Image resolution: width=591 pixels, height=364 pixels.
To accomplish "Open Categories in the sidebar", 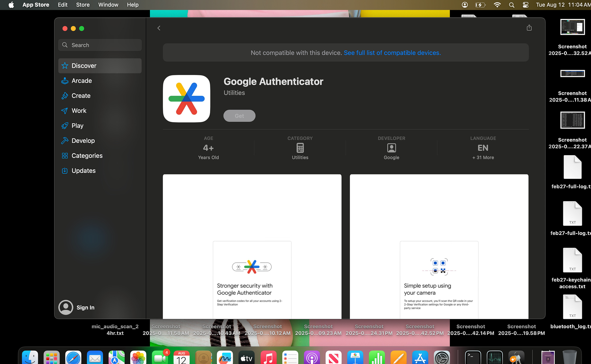I will coord(87,156).
